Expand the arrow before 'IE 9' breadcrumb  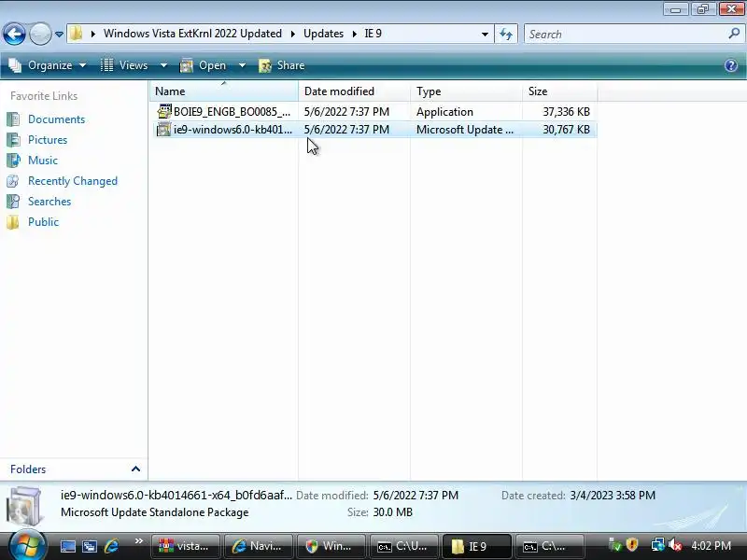tap(355, 34)
